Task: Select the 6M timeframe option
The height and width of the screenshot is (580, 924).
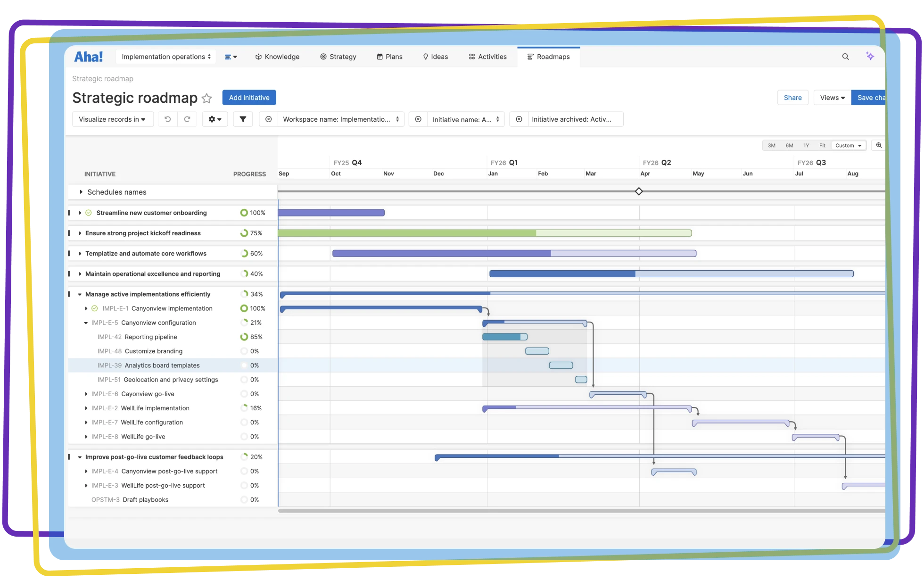Action: (x=789, y=145)
